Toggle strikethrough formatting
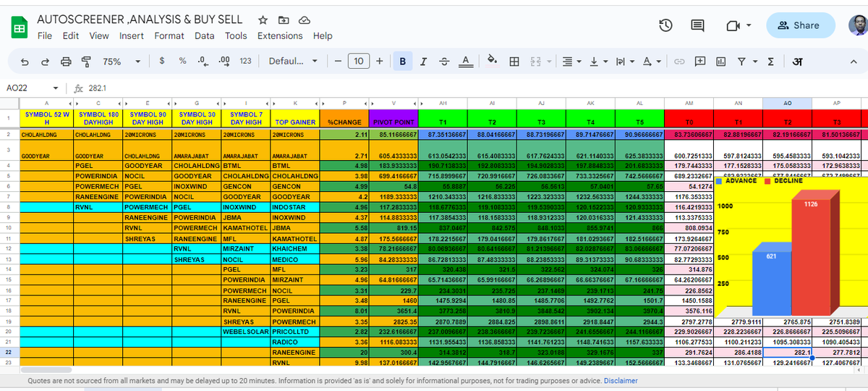The width and height of the screenshot is (868, 391). point(444,62)
